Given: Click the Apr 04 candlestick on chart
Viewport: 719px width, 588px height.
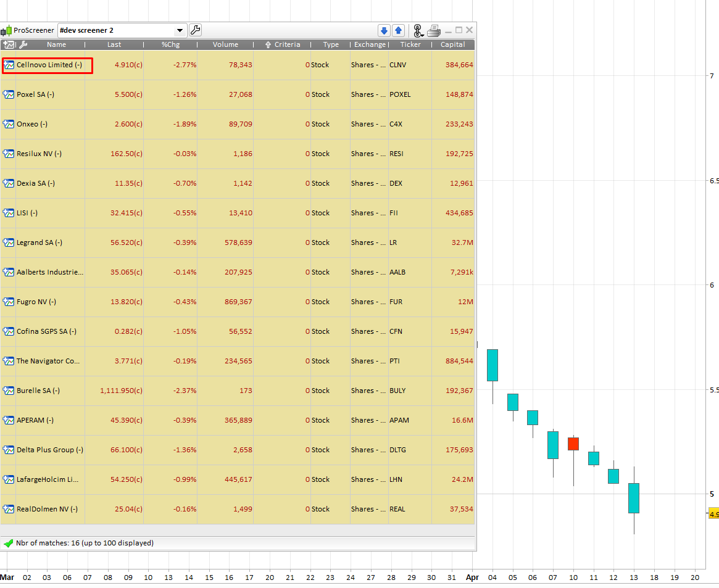Looking at the screenshot, I should pos(492,365).
